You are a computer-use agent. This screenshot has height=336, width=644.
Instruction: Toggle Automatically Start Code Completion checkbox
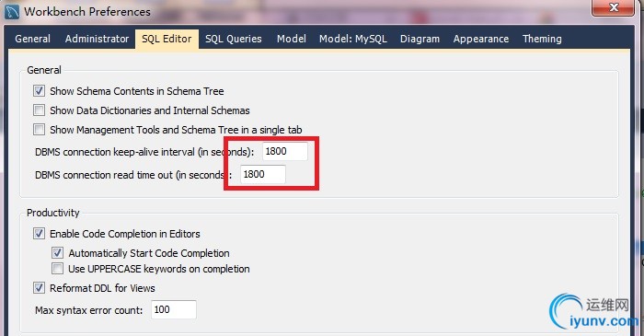point(57,252)
